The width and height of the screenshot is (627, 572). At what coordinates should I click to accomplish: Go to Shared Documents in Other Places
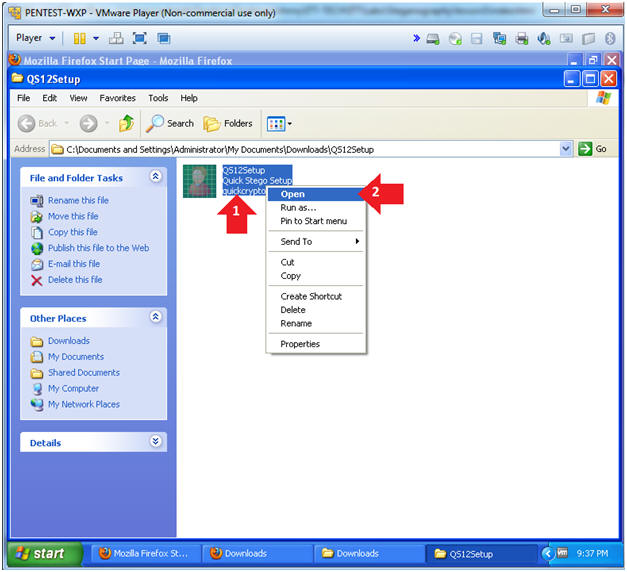click(84, 373)
